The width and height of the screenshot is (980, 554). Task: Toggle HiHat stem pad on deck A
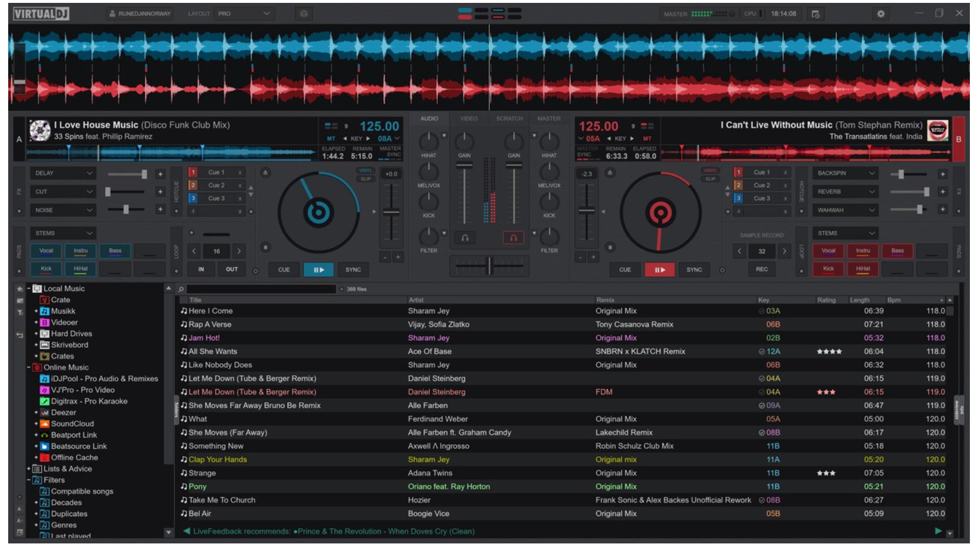tap(80, 269)
